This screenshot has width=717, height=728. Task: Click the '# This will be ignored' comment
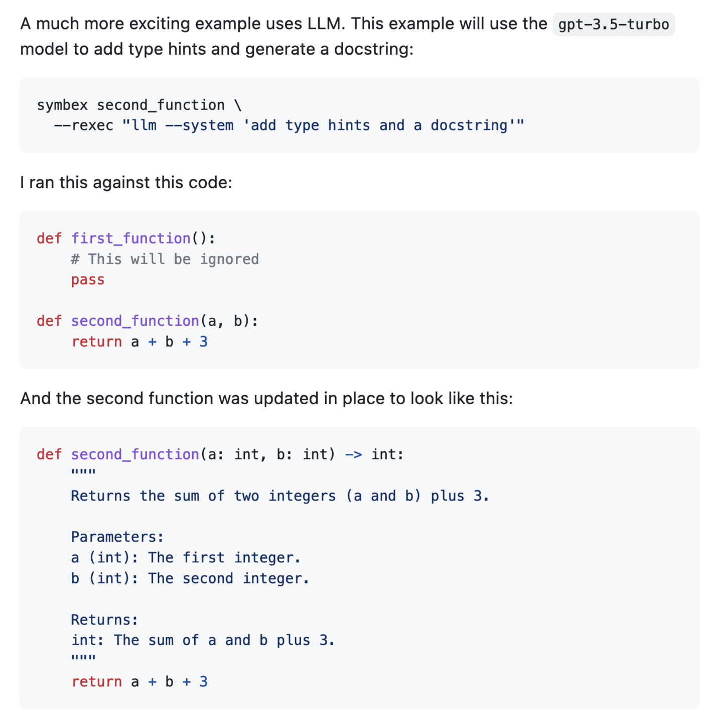(165, 259)
